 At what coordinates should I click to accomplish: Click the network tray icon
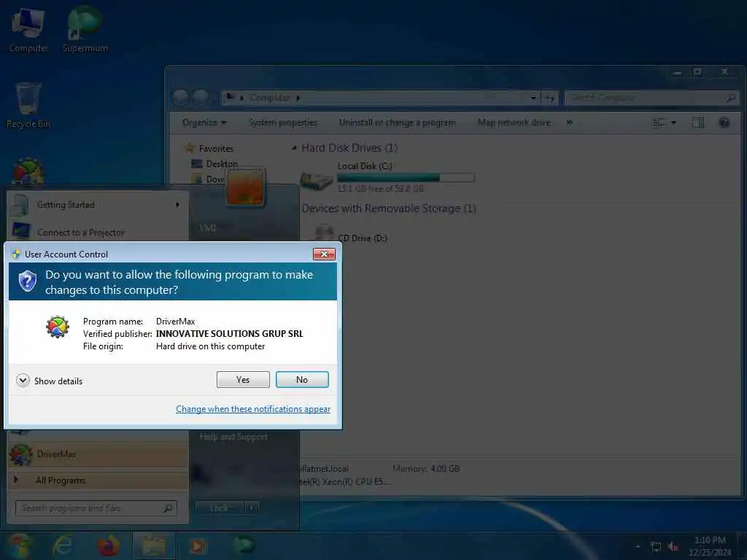[x=656, y=547]
